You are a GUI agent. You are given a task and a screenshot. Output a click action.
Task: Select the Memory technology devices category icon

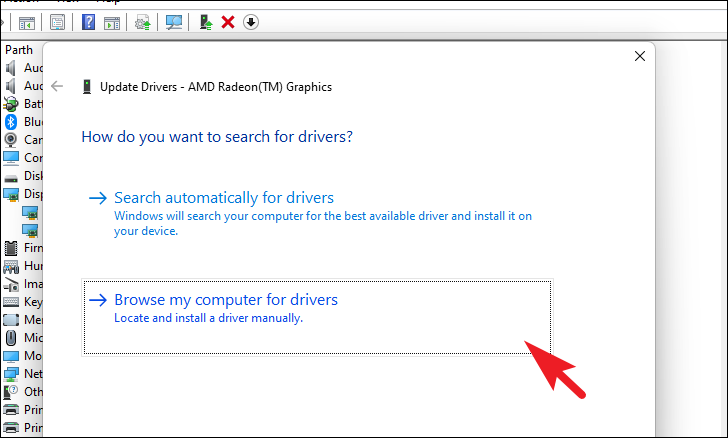point(11,320)
